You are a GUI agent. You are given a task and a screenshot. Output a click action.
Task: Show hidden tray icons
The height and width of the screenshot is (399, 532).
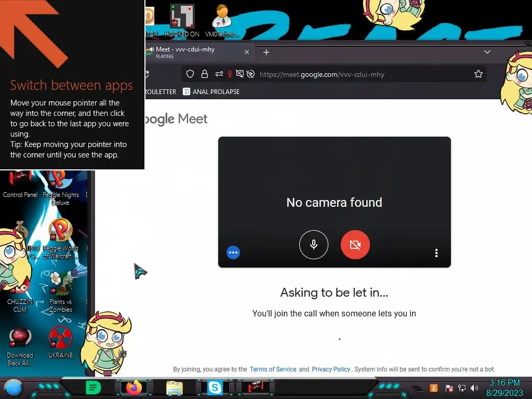tap(418, 388)
